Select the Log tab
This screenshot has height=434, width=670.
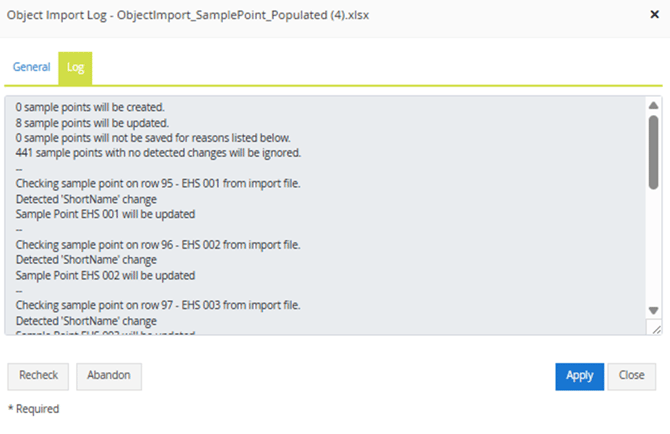pos(75,67)
